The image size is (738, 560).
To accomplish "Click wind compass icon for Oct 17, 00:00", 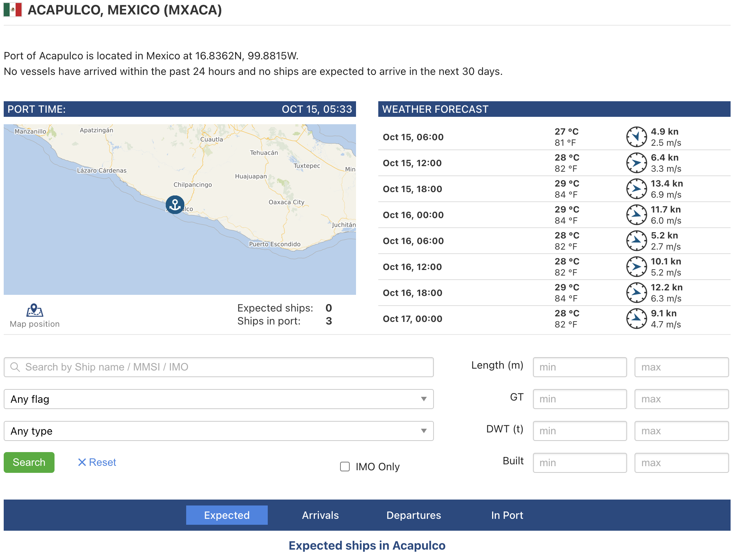I will pyautogui.click(x=636, y=319).
